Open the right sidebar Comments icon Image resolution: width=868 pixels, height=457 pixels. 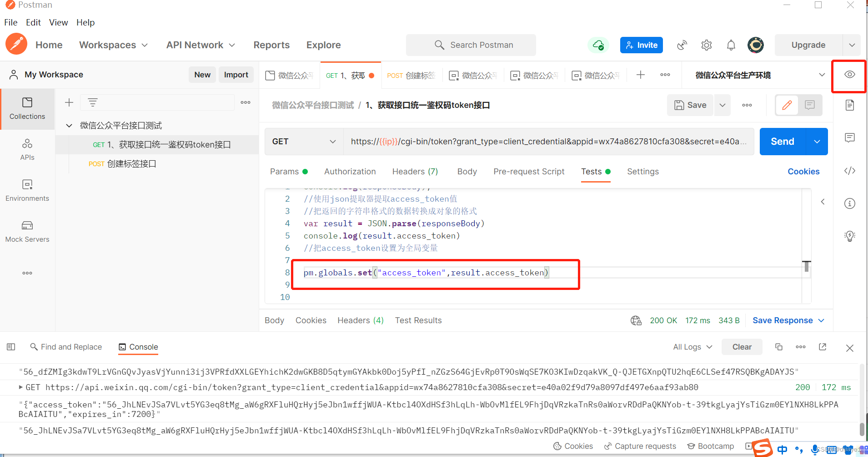pos(849,137)
